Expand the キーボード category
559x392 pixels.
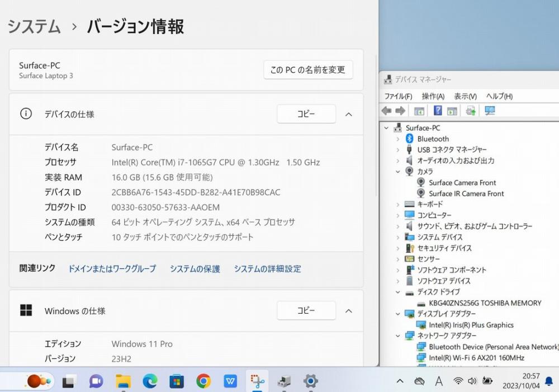coord(398,204)
